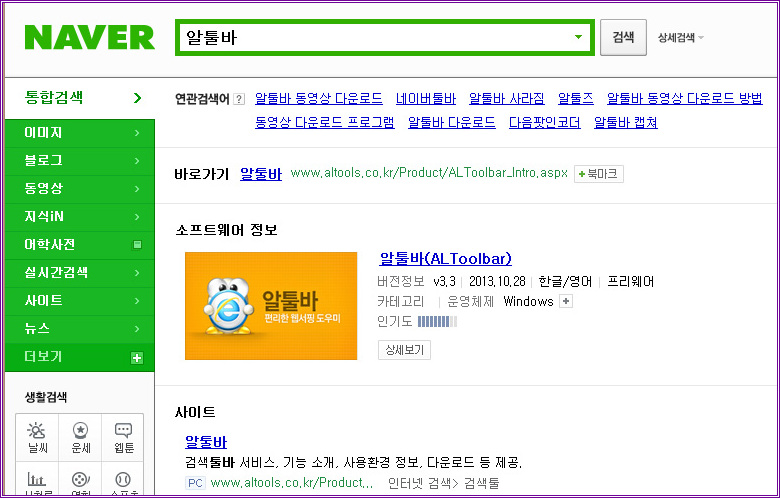780x498 pixels.
Task: Open related search 알툴바 다운로드
Action: (x=452, y=122)
